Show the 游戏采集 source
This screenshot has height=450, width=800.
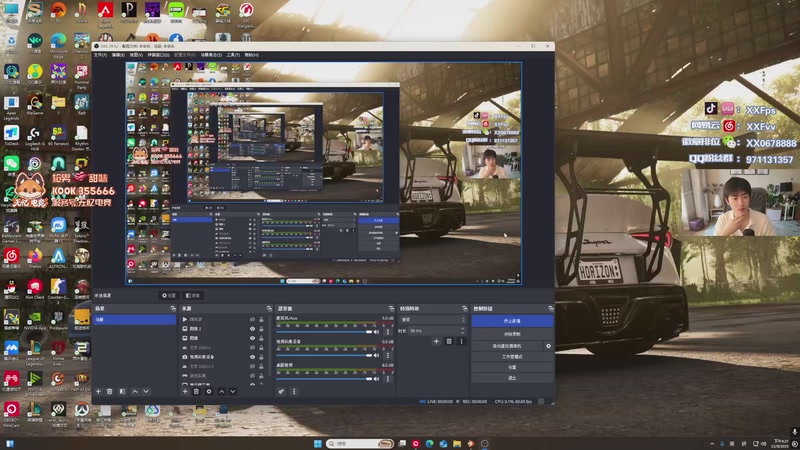252,376
